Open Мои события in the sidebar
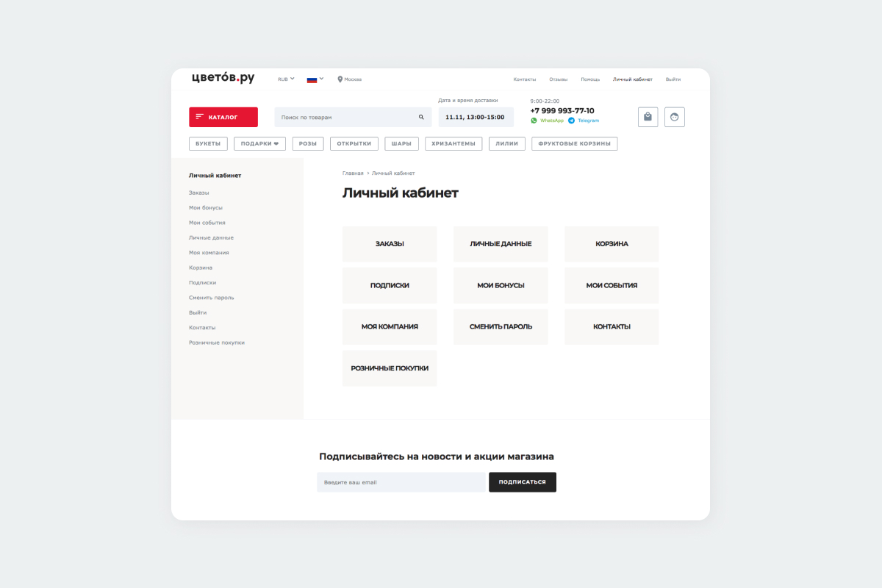This screenshot has width=882, height=588. tap(207, 223)
